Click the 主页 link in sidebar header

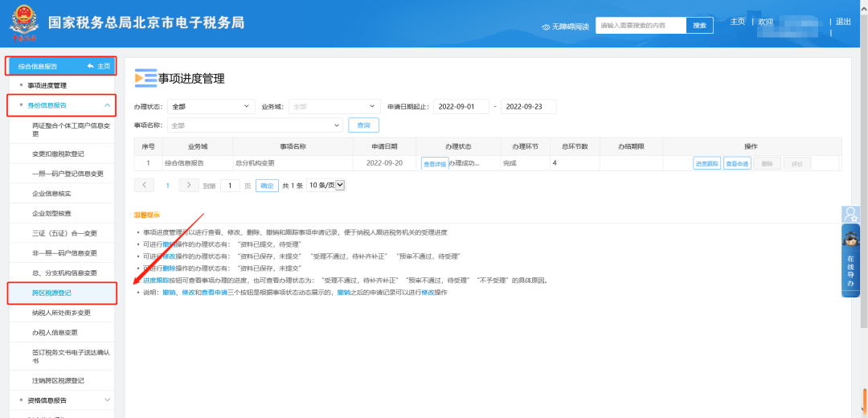point(104,67)
